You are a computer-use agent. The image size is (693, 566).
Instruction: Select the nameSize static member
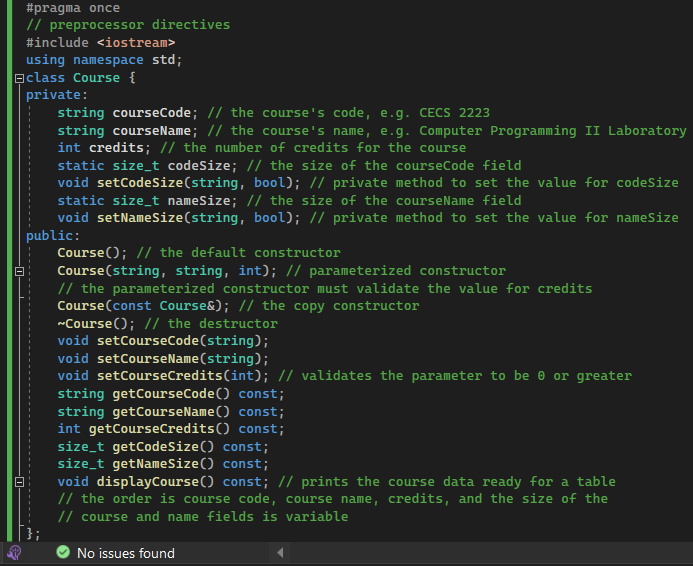pyautogui.click(x=199, y=201)
